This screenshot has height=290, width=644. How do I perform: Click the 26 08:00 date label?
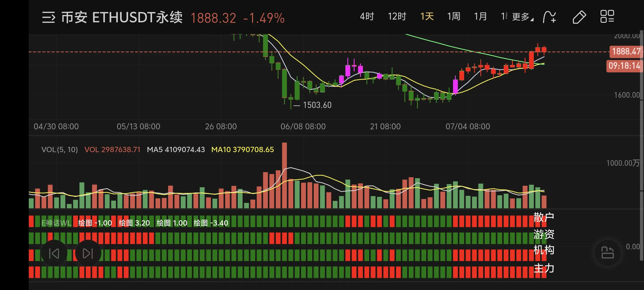tap(221, 127)
